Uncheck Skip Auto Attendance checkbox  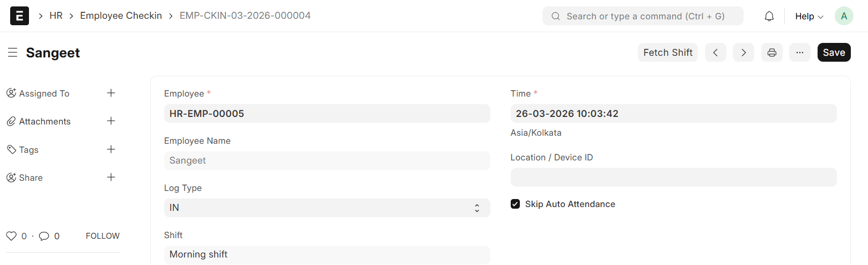coord(515,204)
